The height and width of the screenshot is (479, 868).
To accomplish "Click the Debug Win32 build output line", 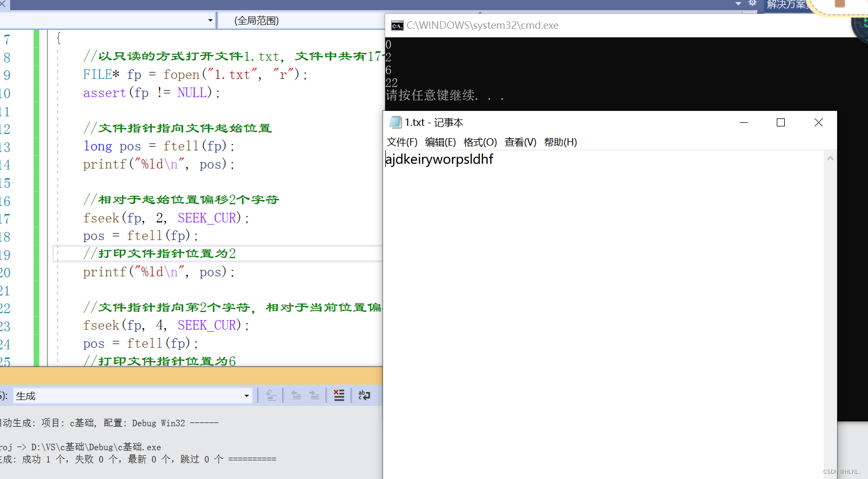I will (x=109, y=423).
